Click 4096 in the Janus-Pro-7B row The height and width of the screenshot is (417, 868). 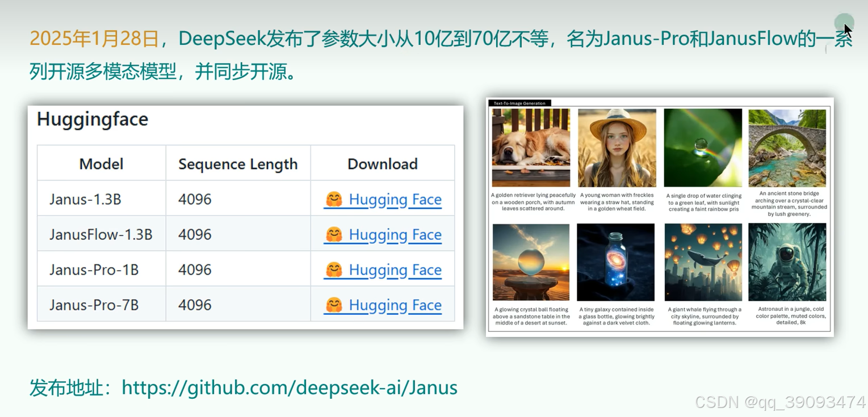(x=195, y=305)
